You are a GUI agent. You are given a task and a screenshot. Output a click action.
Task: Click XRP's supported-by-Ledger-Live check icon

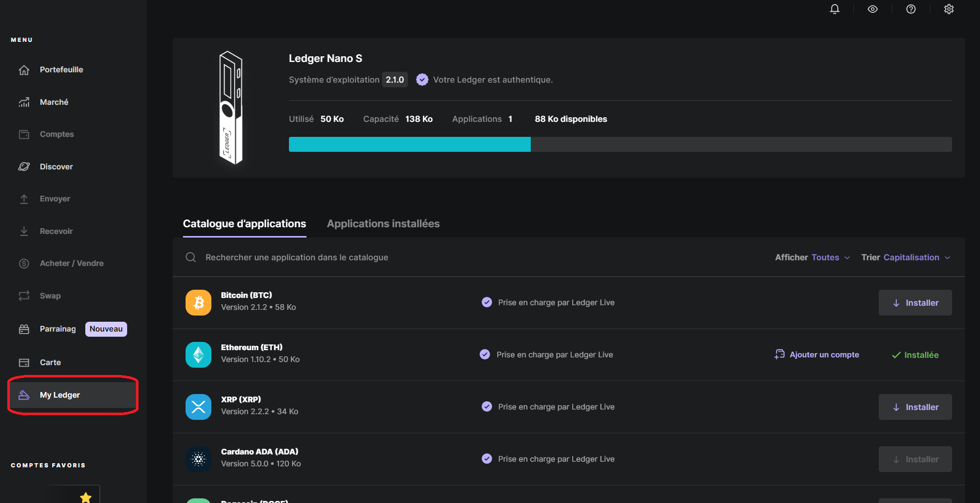[487, 407]
